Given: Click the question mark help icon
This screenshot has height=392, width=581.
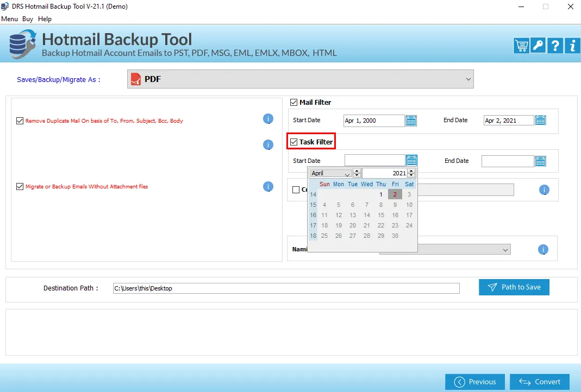Looking at the screenshot, I should [x=555, y=46].
